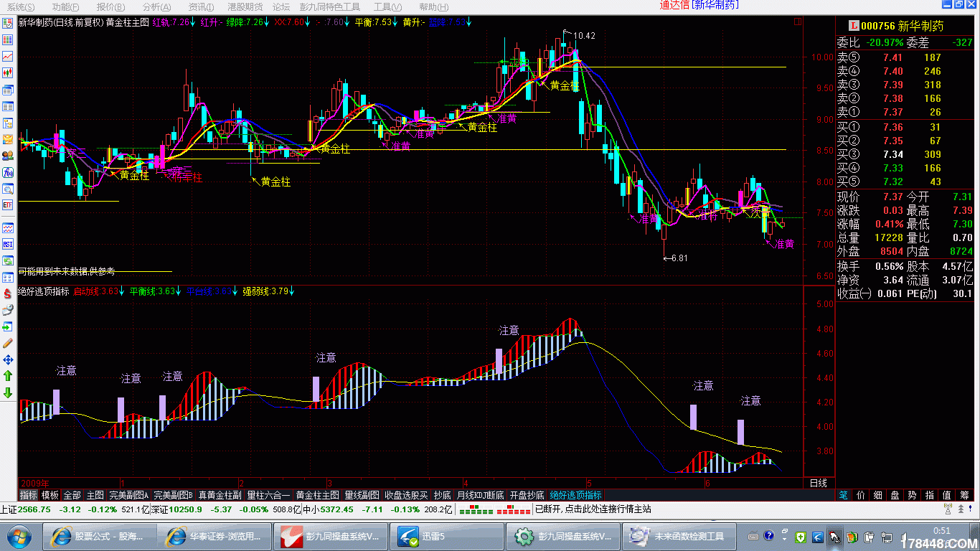Open the envelope message icon in sidebar
The width and height of the screenshot is (980, 551).
coord(8,139)
